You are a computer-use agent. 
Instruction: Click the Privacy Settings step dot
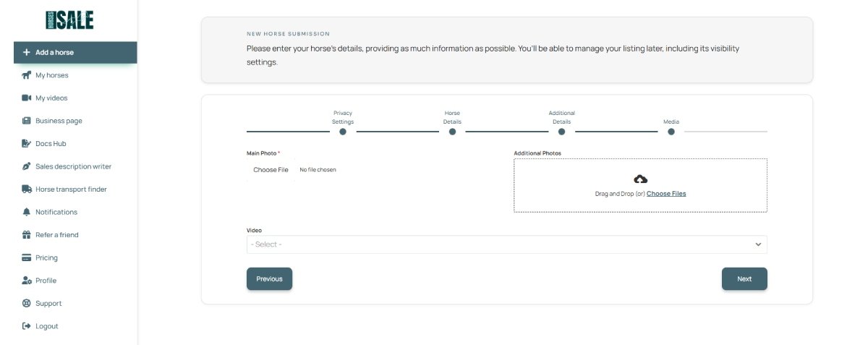click(x=343, y=132)
